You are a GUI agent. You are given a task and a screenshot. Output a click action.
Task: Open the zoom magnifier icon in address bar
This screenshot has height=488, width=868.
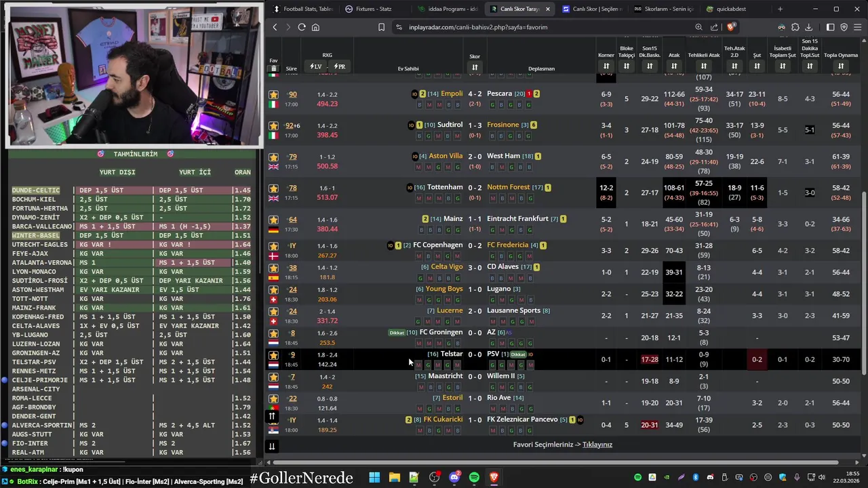pos(698,27)
